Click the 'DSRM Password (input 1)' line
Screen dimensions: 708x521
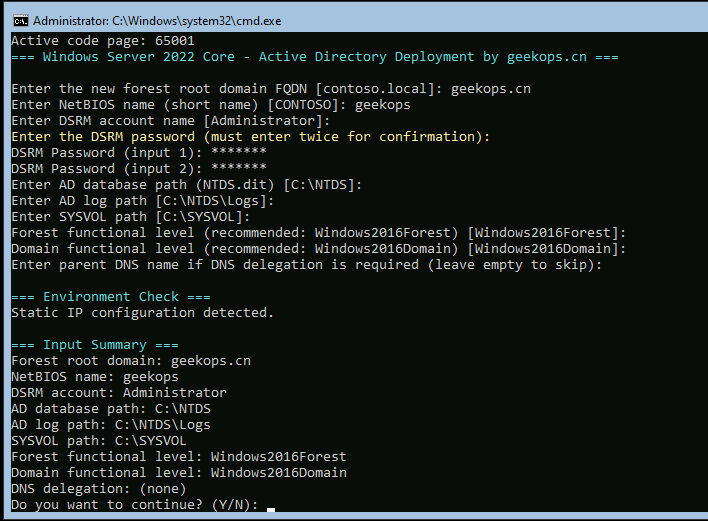pos(139,153)
